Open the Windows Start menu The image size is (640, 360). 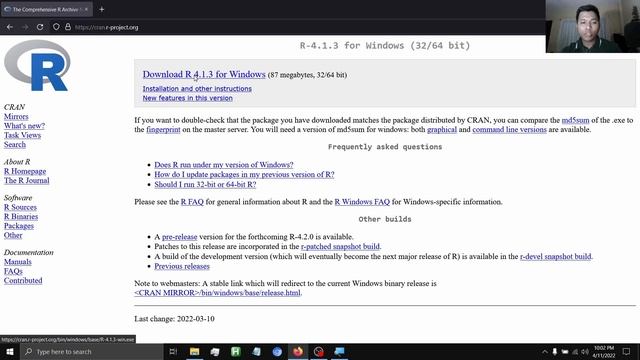(10, 351)
